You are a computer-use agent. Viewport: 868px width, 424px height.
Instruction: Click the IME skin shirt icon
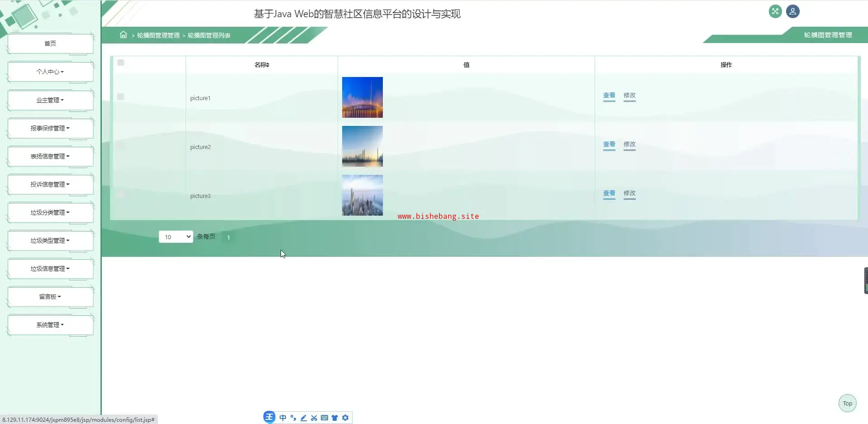coord(335,418)
